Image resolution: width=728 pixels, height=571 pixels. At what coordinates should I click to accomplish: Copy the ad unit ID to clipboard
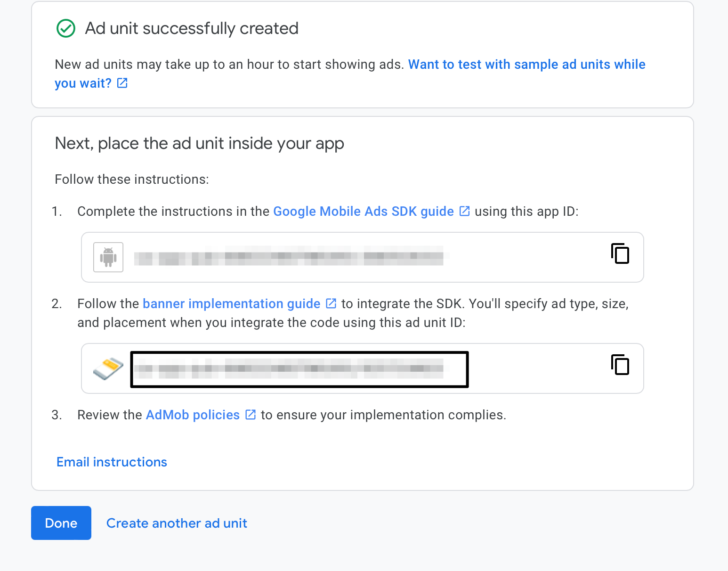(x=620, y=365)
